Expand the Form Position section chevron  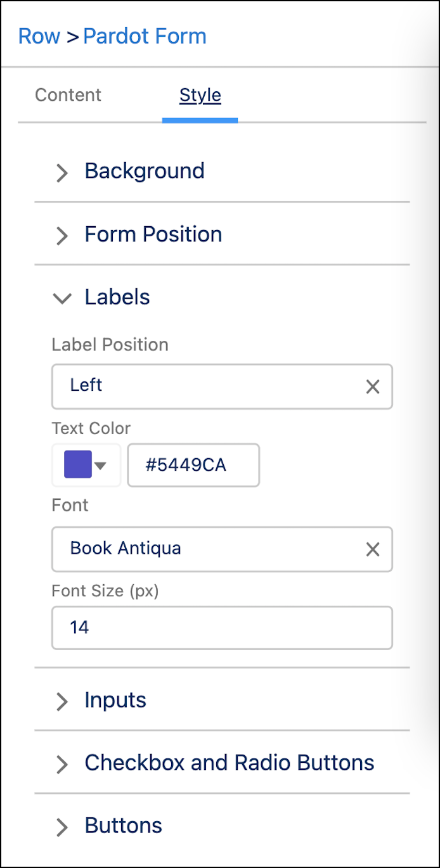point(61,236)
